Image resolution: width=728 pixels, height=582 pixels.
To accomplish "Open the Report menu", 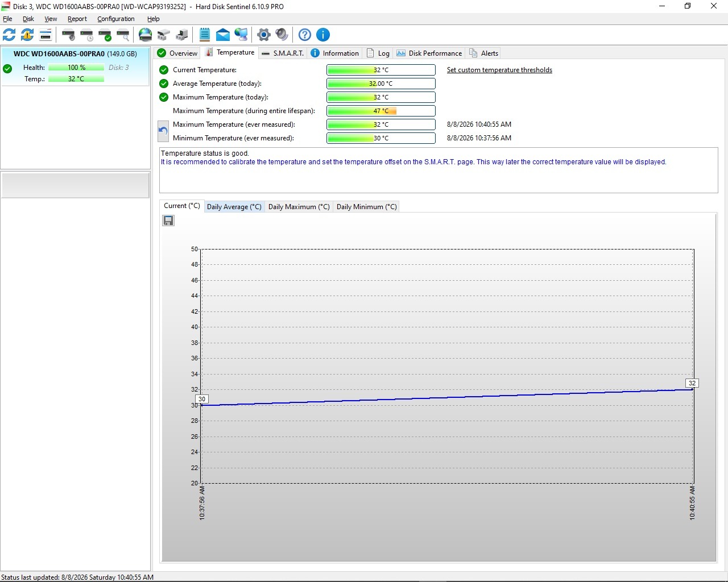I will pyautogui.click(x=77, y=19).
